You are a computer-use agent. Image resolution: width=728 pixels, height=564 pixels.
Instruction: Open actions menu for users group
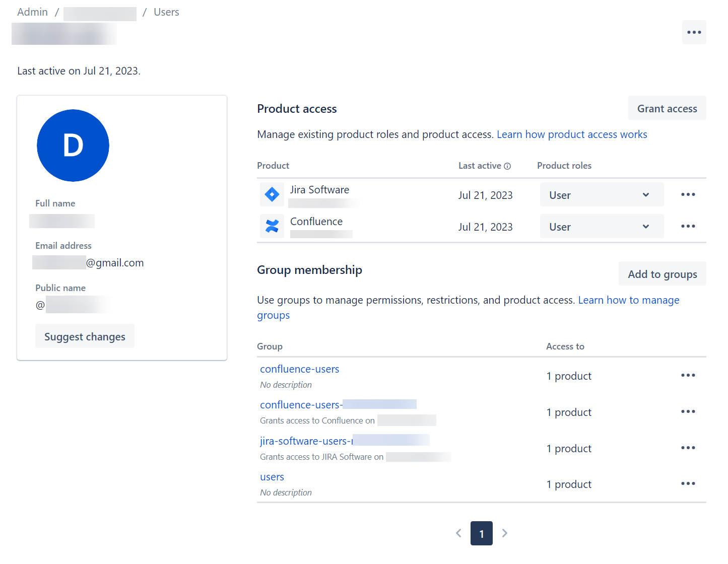(x=688, y=483)
